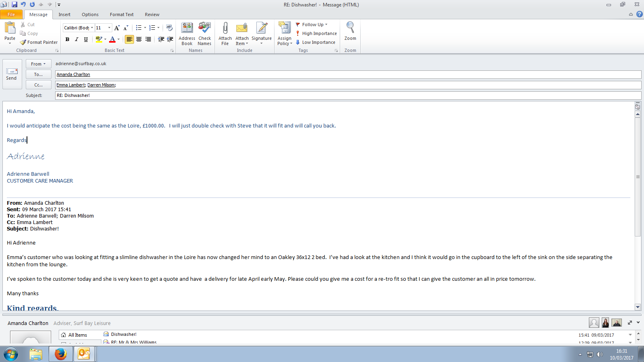Align text to the right
644x362 pixels.
[148, 39]
